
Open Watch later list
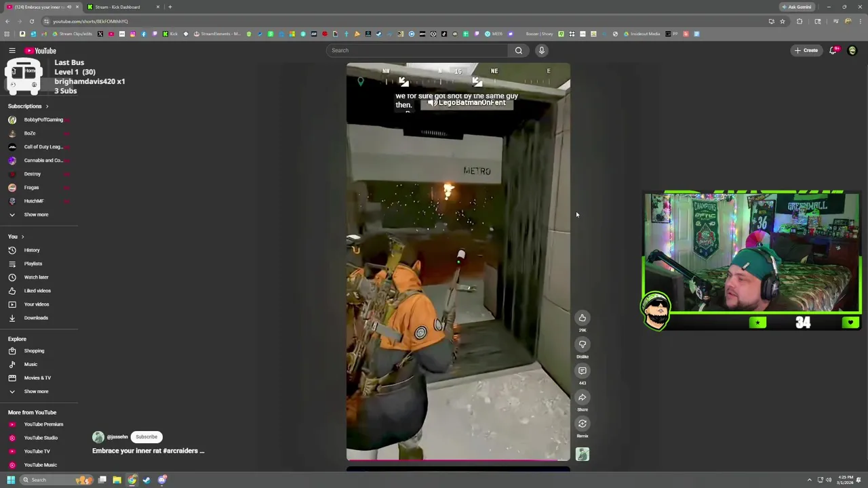pos(38,277)
